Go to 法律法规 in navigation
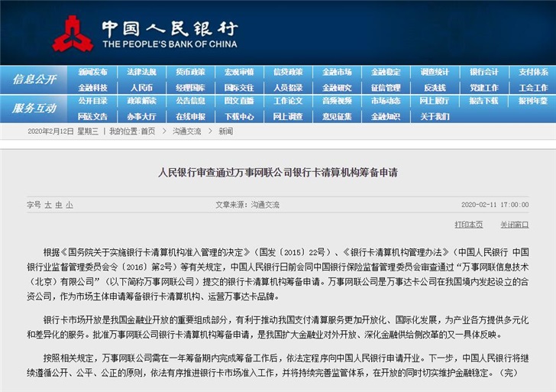This screenshot has width=556, height=392. (141, 72)
